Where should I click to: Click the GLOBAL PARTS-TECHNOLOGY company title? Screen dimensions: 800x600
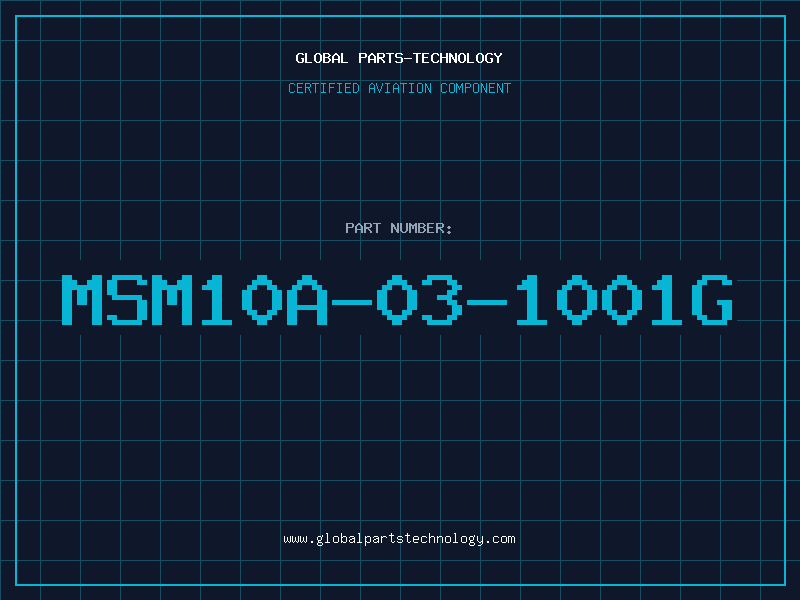point(399,58)
